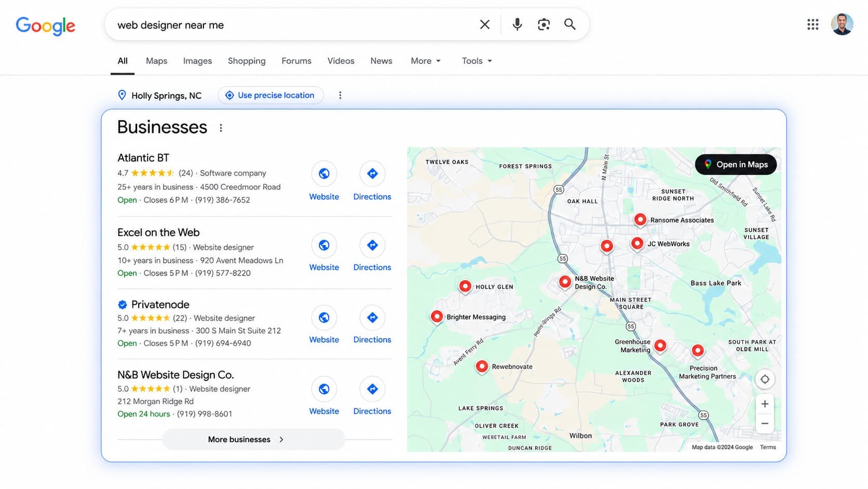The image size is (868, 489).
Task: Click the phone number (919) 577-8220
Action: [223, 273]
